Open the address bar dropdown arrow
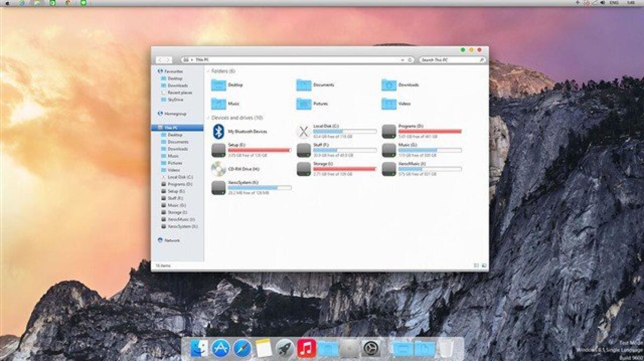Image resolution: width=644 pixels, height=361 pixels. tap(401, 60)
